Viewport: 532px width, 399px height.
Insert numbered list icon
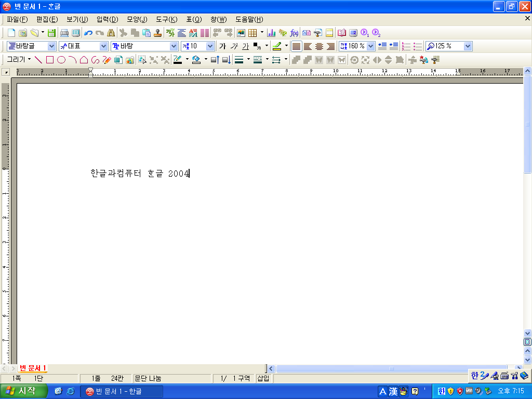(406, 46)
